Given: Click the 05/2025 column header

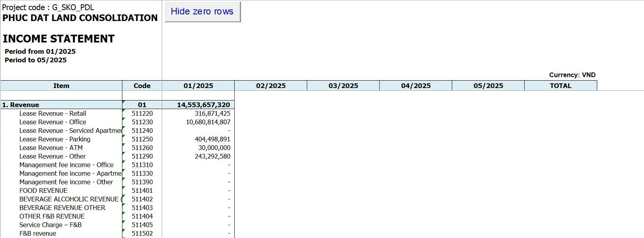Looking at the screenshot, I should pos(488,86).
